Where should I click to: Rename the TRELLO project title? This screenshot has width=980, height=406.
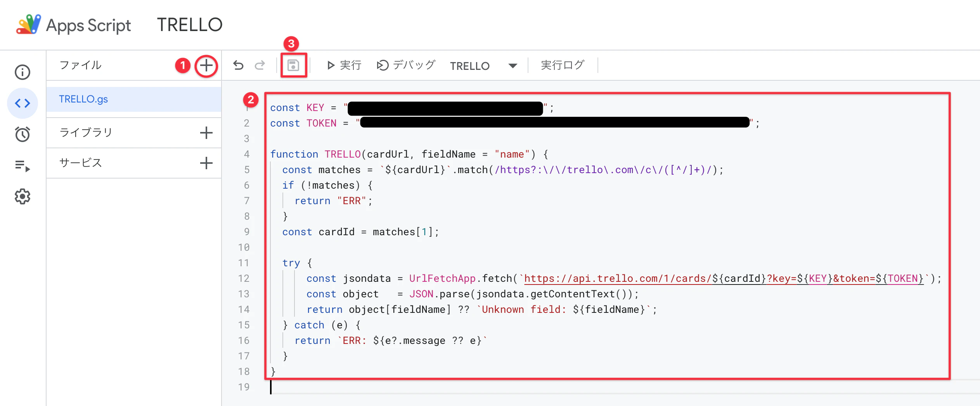point(189,25)
